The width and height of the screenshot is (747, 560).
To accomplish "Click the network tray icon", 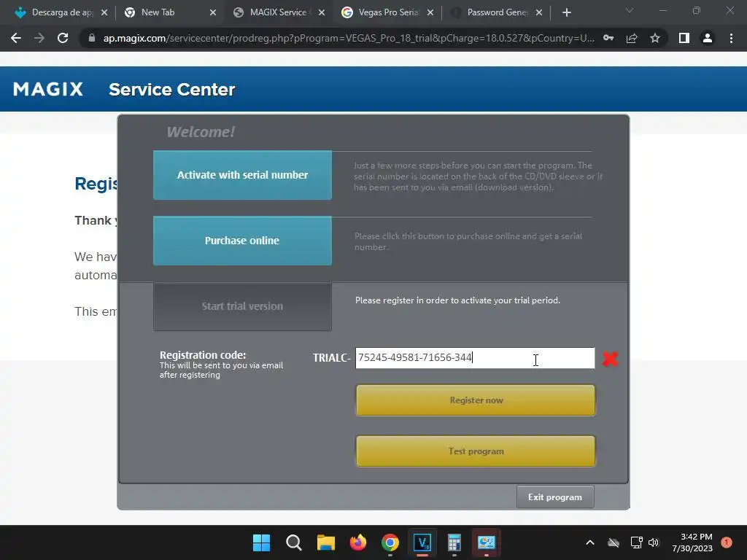I will pos(636,542).
